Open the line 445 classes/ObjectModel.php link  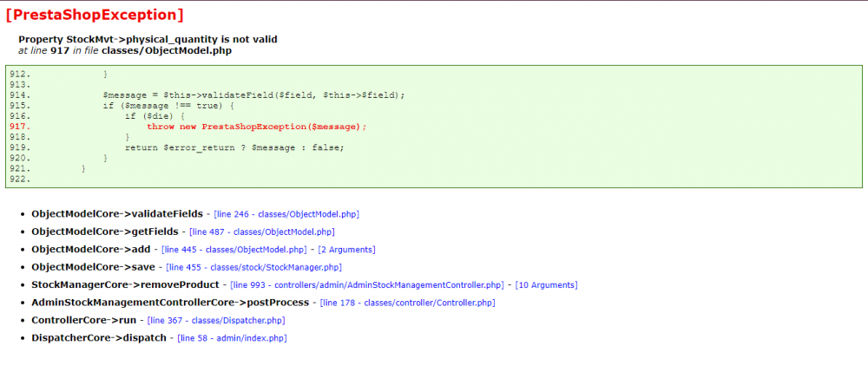(x=234, y=250)
